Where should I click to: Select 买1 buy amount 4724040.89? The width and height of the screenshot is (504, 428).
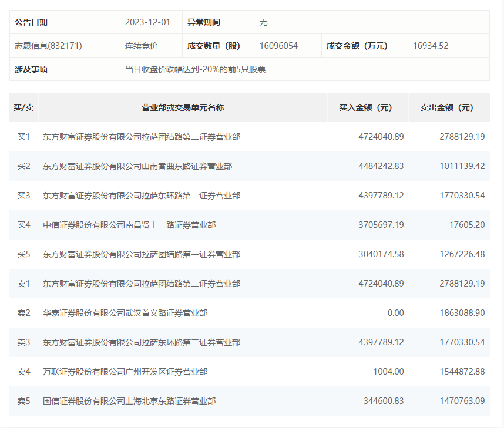tap(381, 137)
